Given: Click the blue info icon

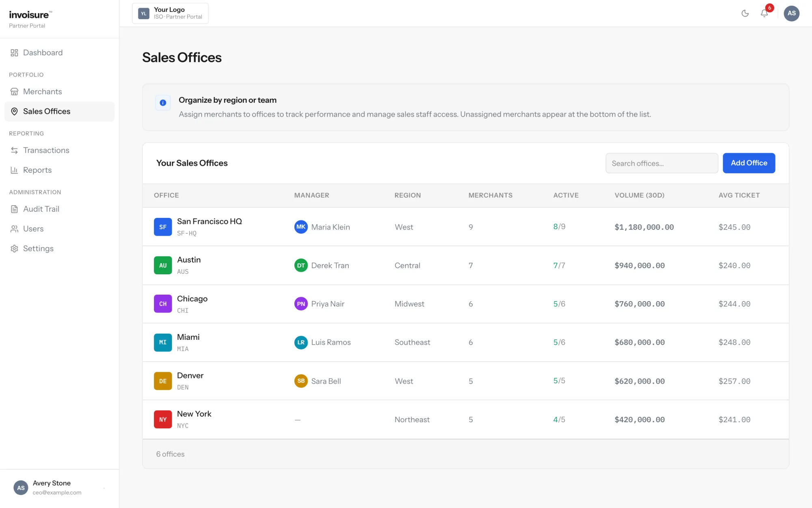Looking at the screenshot, I should tap(163, 103).
